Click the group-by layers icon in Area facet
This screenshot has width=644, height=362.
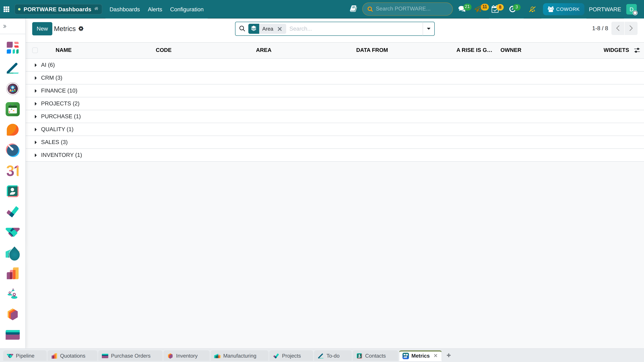pyautogui.click(x=254, y=29)
